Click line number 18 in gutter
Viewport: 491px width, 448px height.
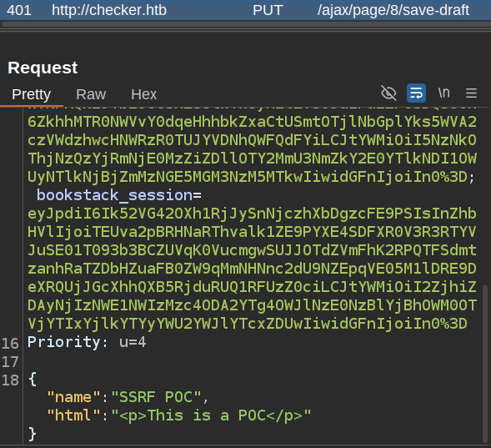(x=10, y=380)
